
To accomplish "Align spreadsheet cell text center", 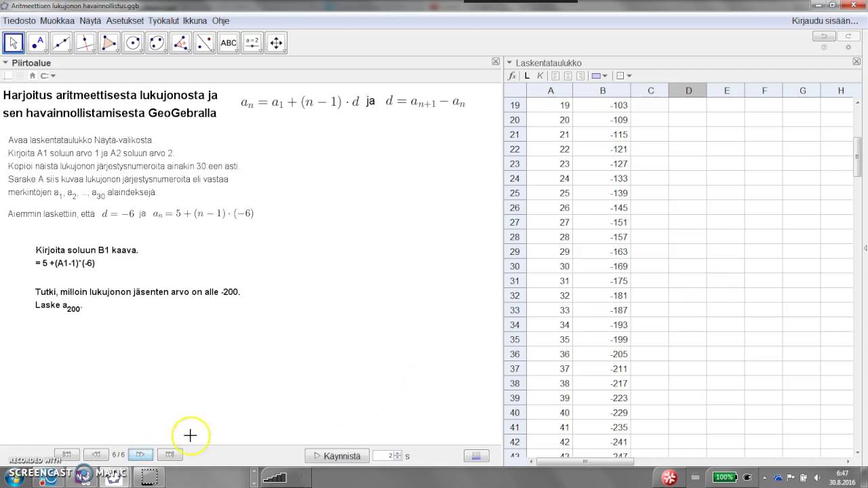I will click(x=568, y=76).
